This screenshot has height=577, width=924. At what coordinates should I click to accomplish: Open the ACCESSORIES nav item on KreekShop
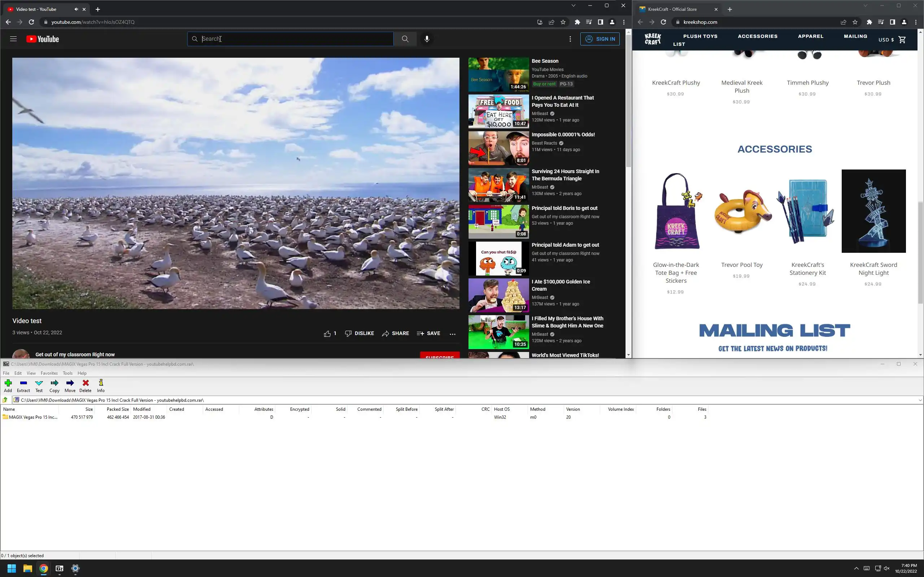758,36
